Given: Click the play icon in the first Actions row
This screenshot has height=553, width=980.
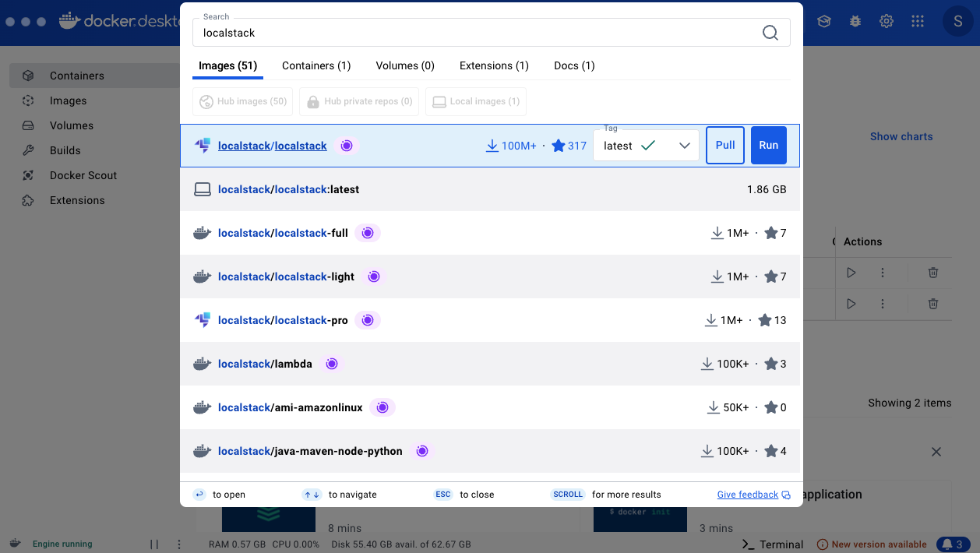Looking at the screenshot, I should (x=851, y=273).
